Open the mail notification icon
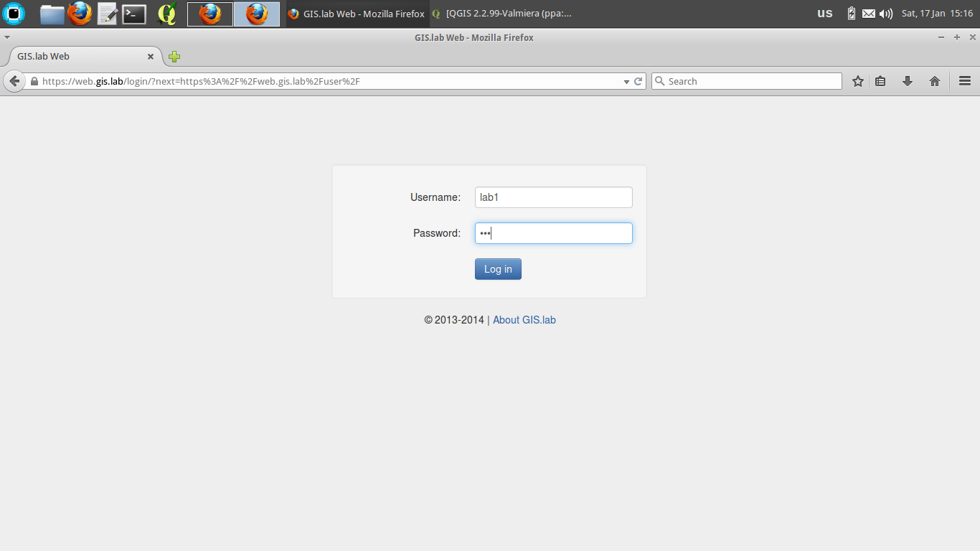 click(869, 14)
